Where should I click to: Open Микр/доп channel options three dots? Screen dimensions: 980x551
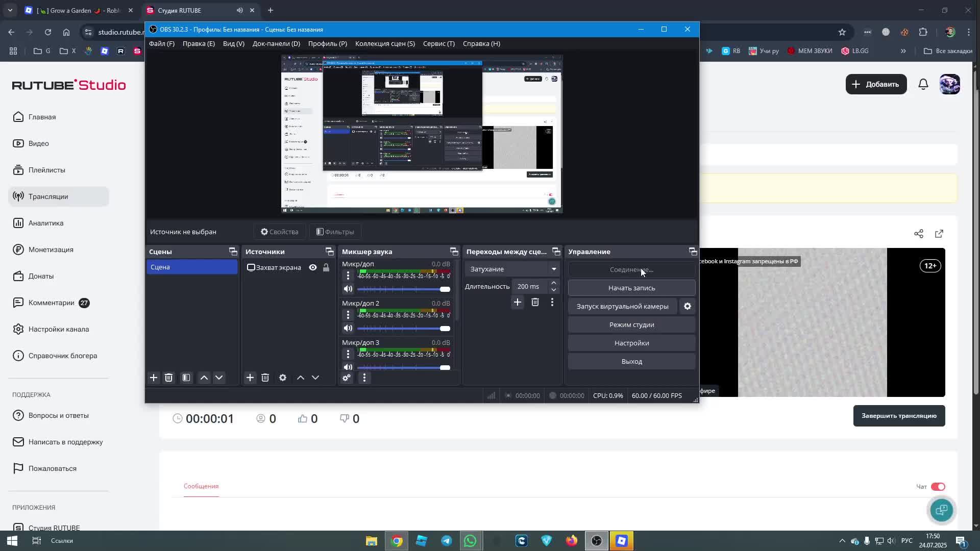click(x=348, y=275)
